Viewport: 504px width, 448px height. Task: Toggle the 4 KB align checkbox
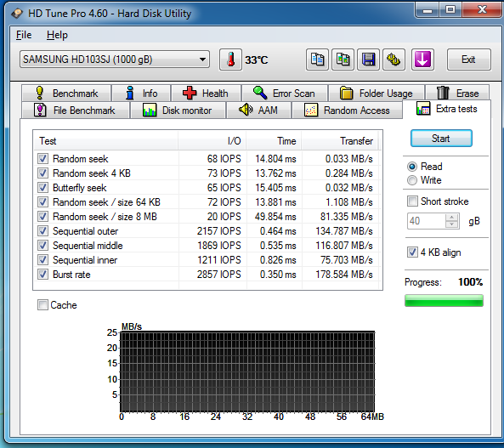coord(412,252)
